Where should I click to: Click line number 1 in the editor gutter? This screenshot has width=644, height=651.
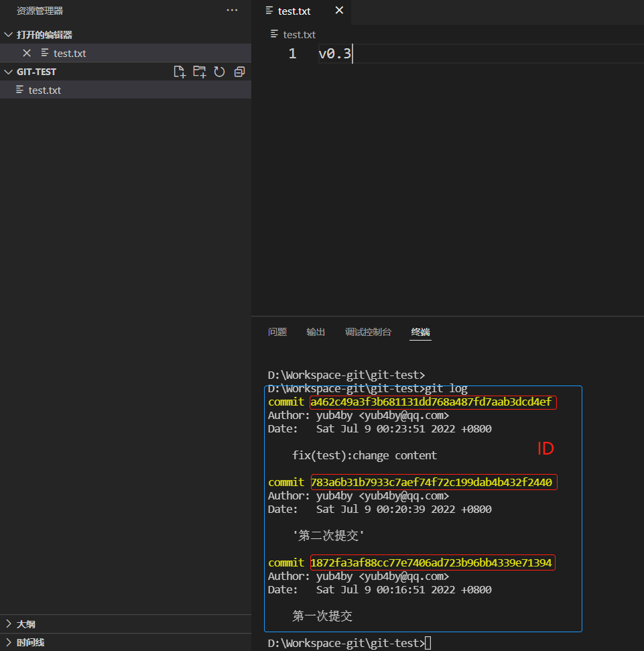pyautogui.click(x=292, y=54)
